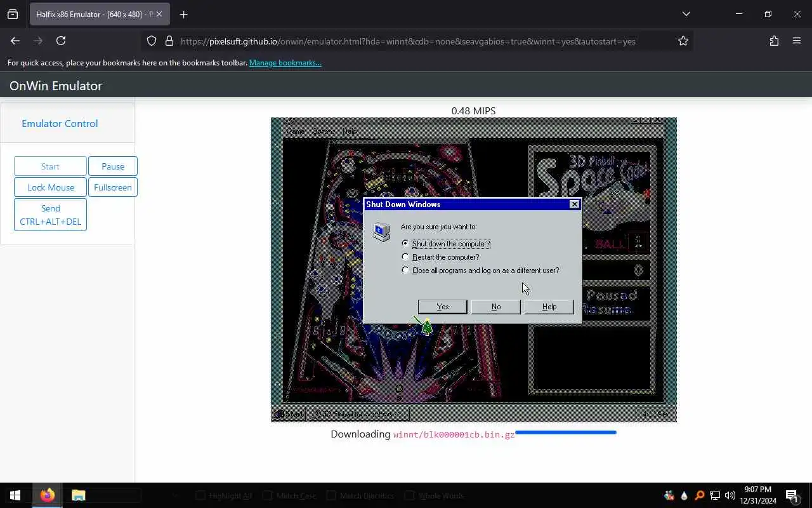Click the 0.48 MIPS readout

pos(473,110)
